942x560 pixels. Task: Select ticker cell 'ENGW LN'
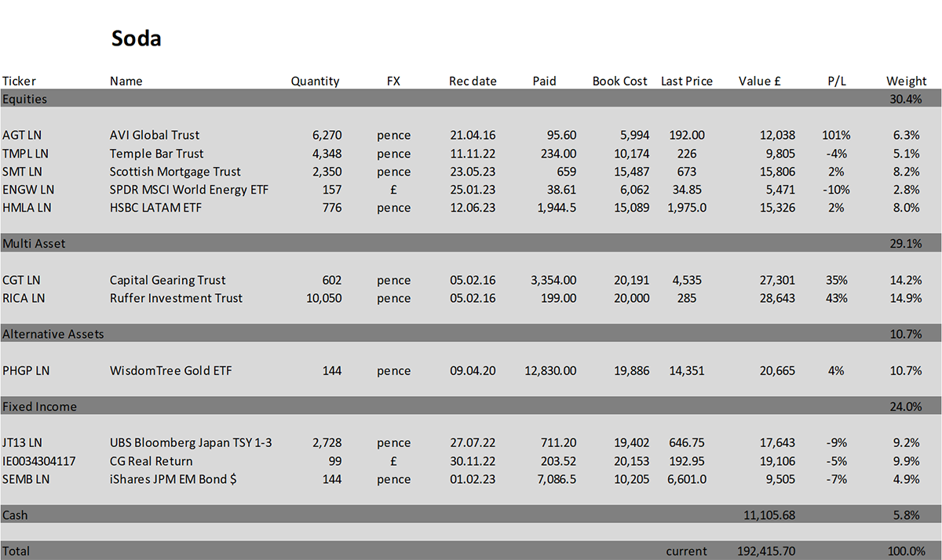click(27, 190)
